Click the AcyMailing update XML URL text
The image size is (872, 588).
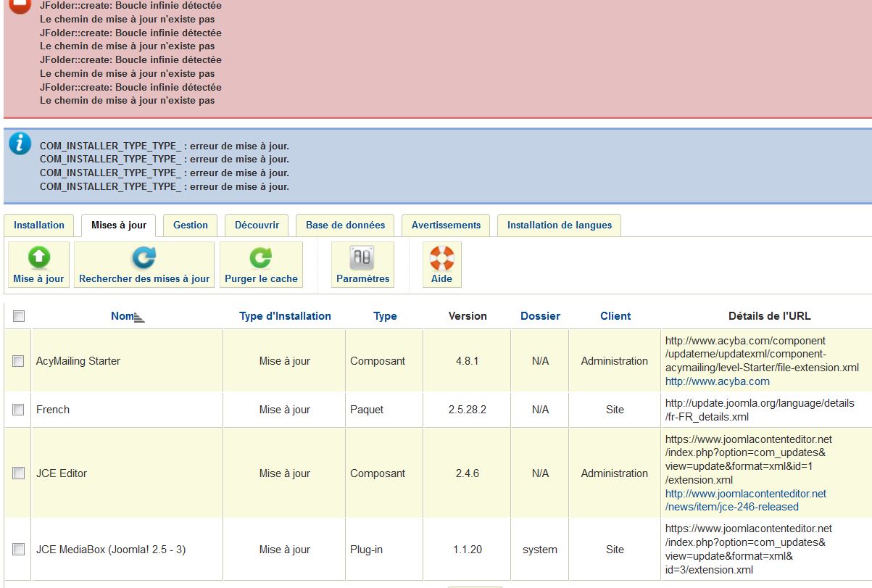762,354
